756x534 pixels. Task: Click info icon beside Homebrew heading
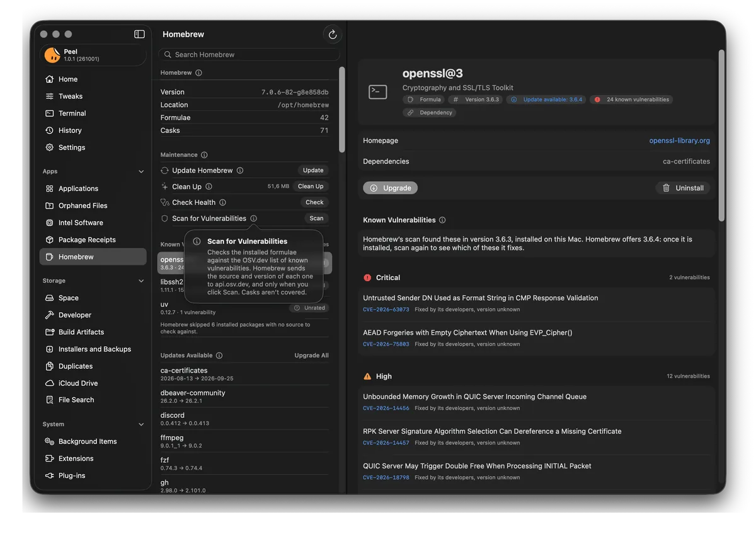[198, 73]
